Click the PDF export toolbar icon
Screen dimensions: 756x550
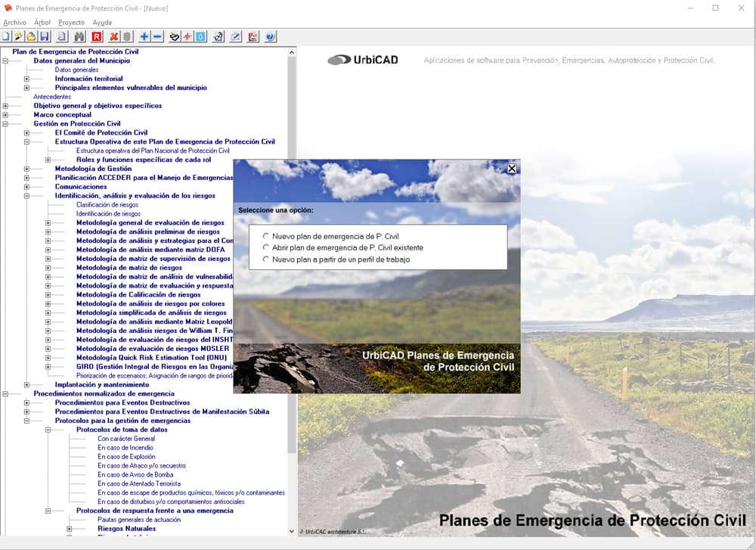[x=253, y=36]
